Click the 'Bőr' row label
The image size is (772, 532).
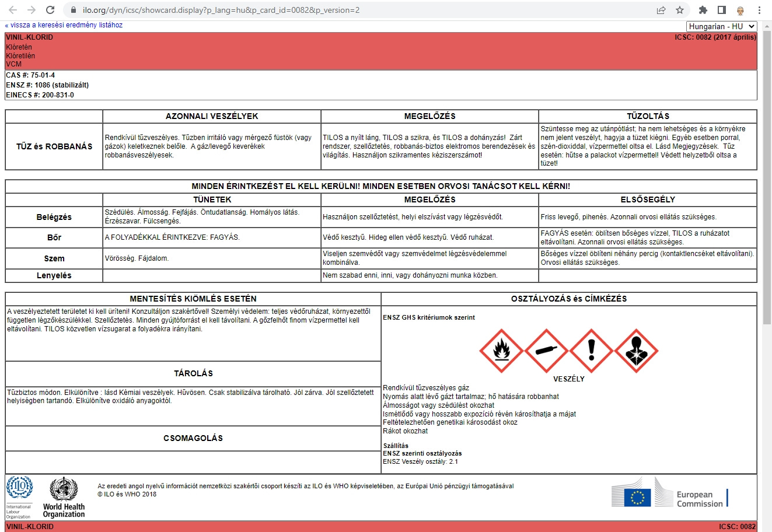pyautogui.click(x=54, y=237)
